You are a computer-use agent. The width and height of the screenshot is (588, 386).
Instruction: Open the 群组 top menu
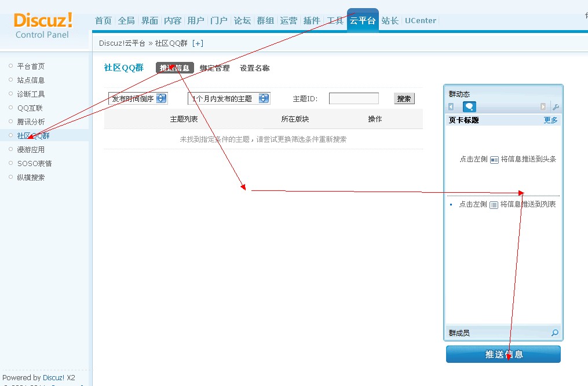click(x=265, y=21)
